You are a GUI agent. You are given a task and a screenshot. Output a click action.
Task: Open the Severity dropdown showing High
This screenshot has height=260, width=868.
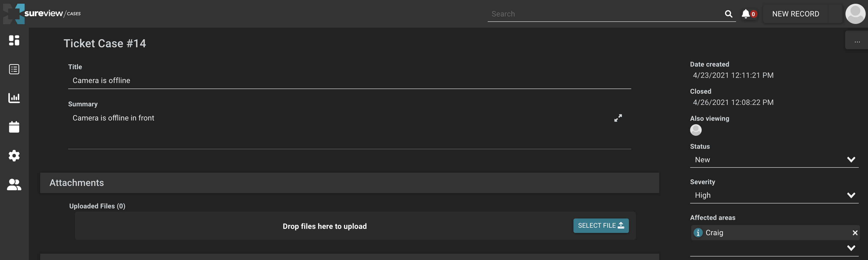852,195
